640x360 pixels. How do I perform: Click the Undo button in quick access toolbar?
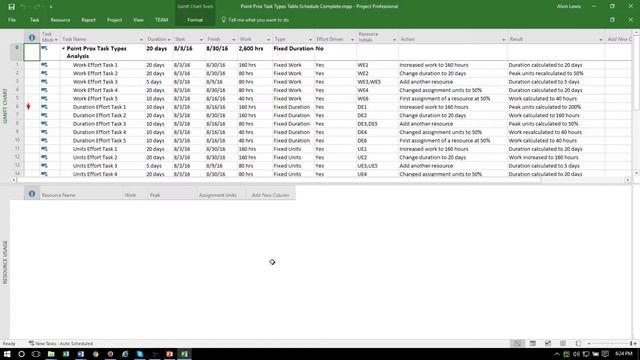pos(23,7)
